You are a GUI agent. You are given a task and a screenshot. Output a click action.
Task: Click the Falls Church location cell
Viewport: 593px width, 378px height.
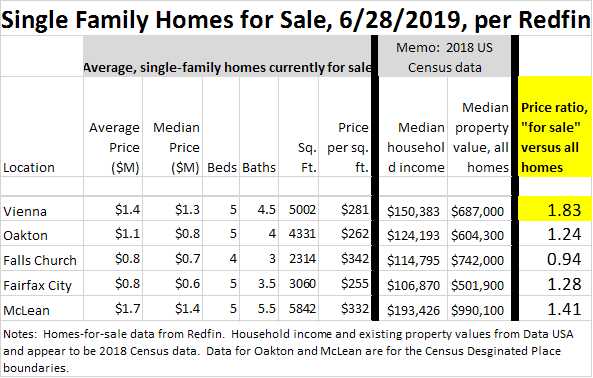(42, 259)
